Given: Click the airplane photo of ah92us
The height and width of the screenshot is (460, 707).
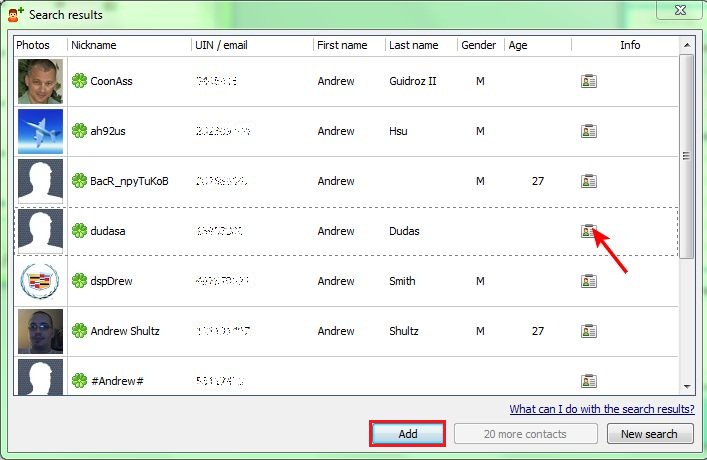Looking at the screenshot, I should click(40, 131).
